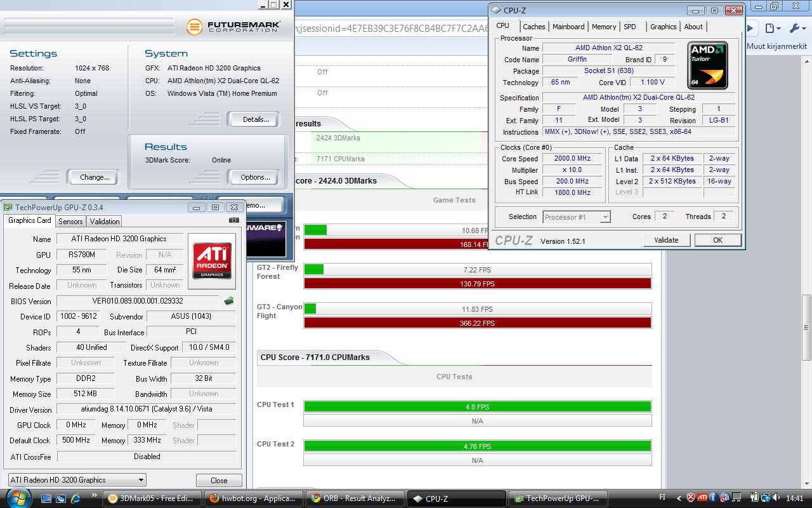Switch to the Validation tab in GPU-Z
This screenshot has height=508, width=812.
click(x=105, y=222)
